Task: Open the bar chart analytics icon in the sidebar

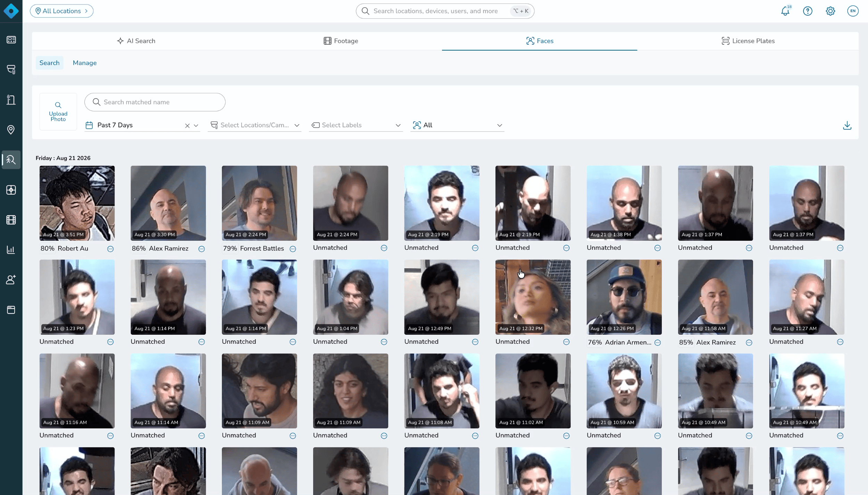Action: click(11, 250)
